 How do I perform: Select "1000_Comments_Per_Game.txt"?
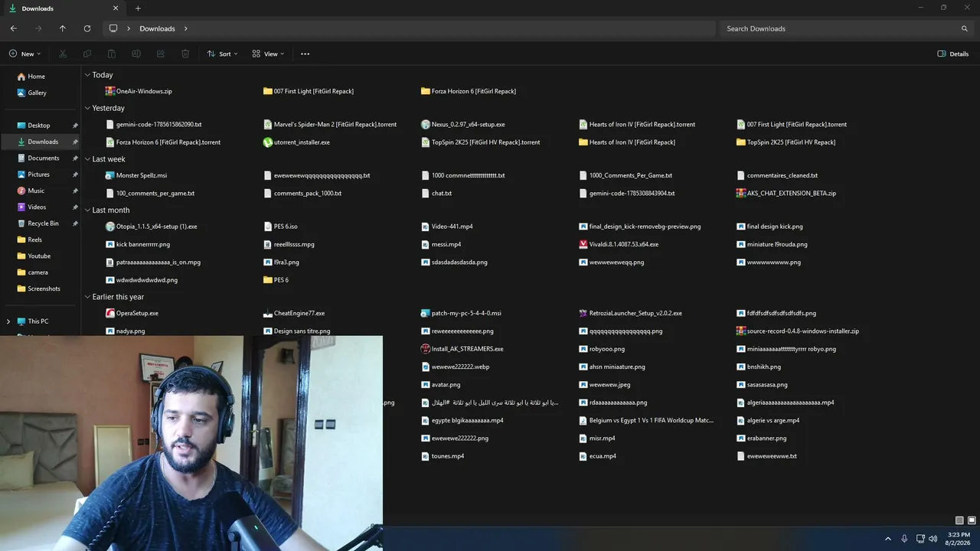(x=626, y=175)
